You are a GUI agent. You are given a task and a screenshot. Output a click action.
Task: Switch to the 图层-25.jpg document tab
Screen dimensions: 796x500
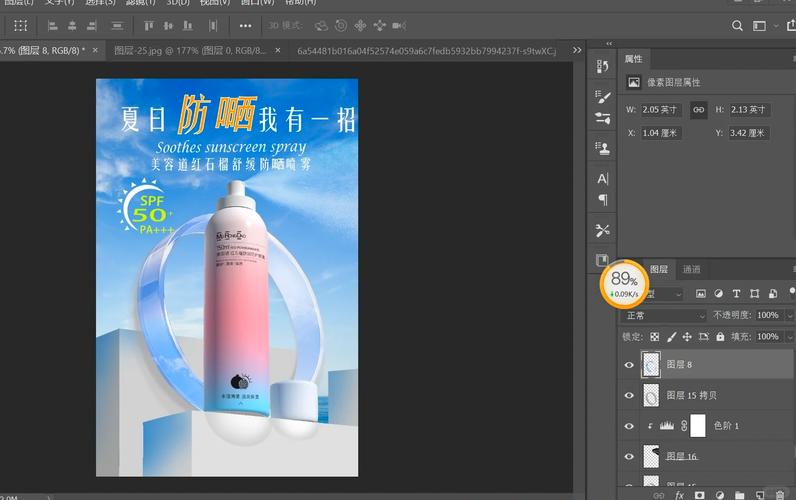pos(188,49)
